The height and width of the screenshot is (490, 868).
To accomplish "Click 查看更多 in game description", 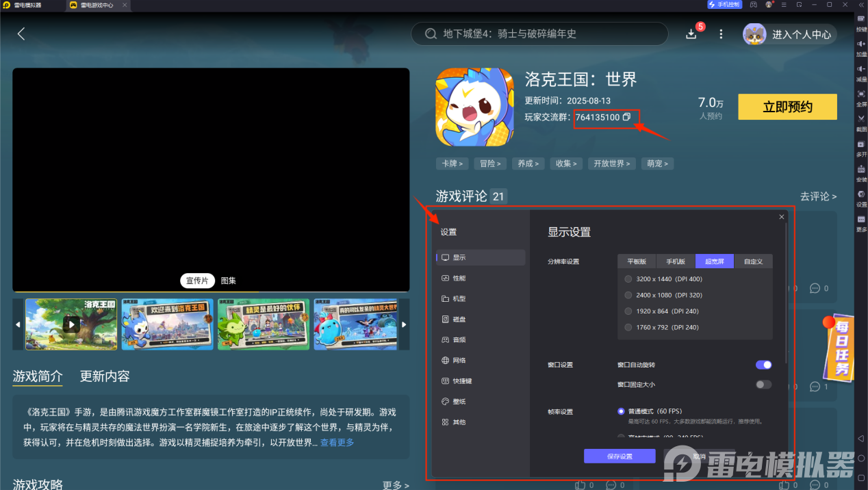I will [x=337, y=442].
